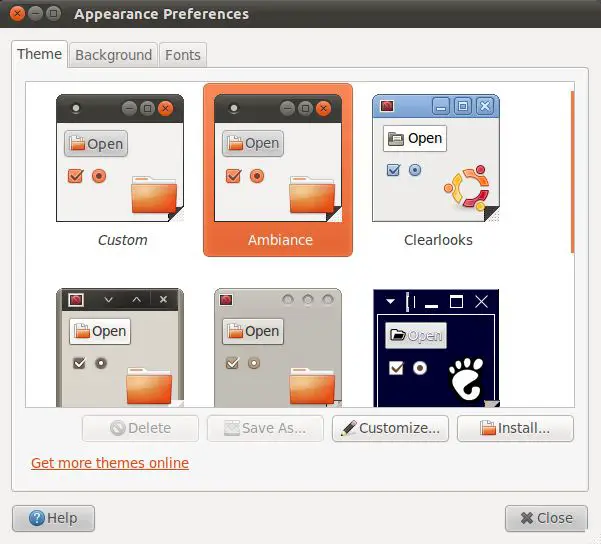Click the Ubuntu logo in Clearlooks preview

[465, 189]
